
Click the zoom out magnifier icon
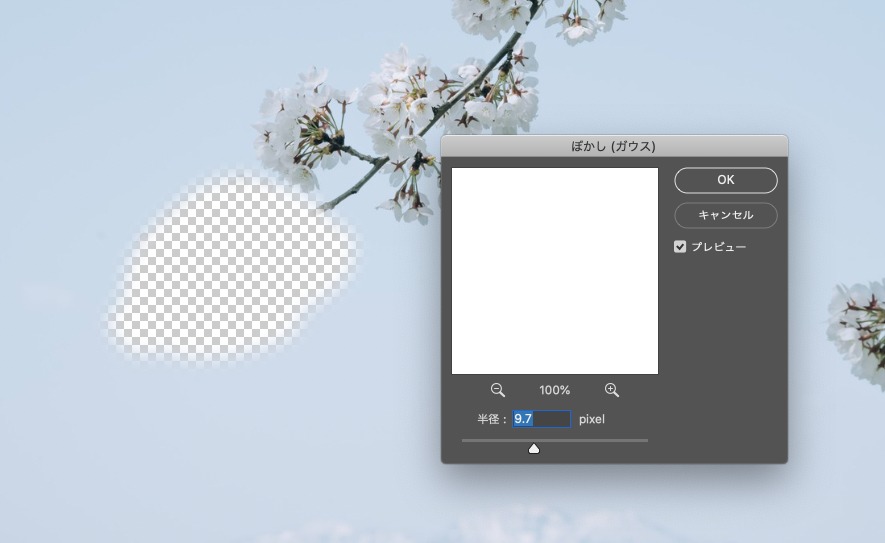pos(498,390)
